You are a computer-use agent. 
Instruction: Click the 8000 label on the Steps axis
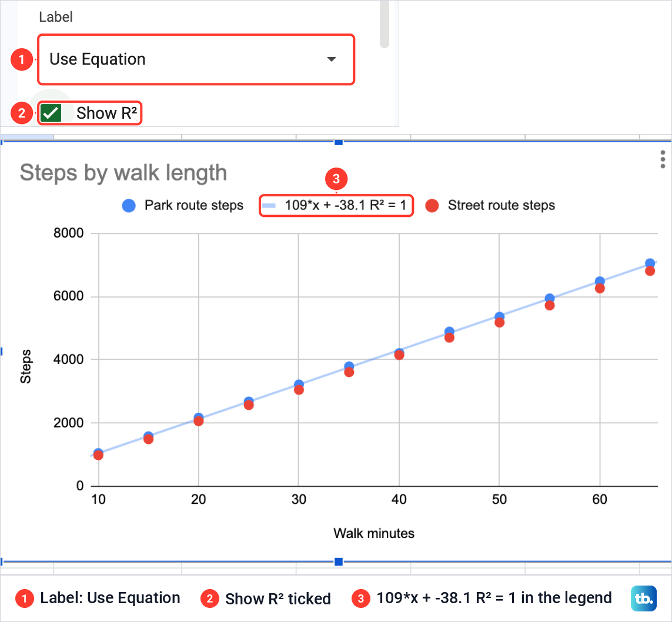[x=69, y=233]
